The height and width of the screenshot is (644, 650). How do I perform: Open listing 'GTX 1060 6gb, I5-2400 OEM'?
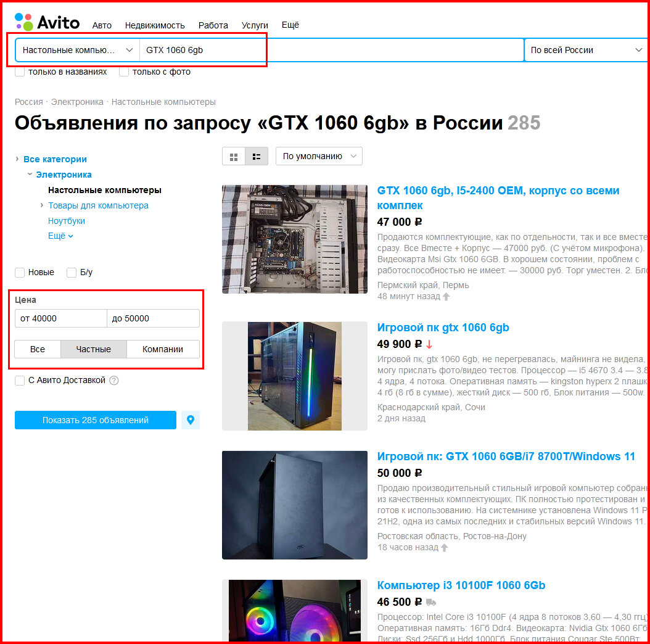tap(498, 198)
